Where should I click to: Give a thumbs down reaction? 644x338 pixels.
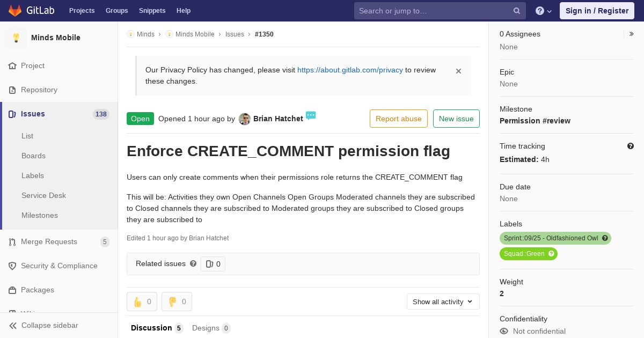pyautogui.click(x=177, y=302)
